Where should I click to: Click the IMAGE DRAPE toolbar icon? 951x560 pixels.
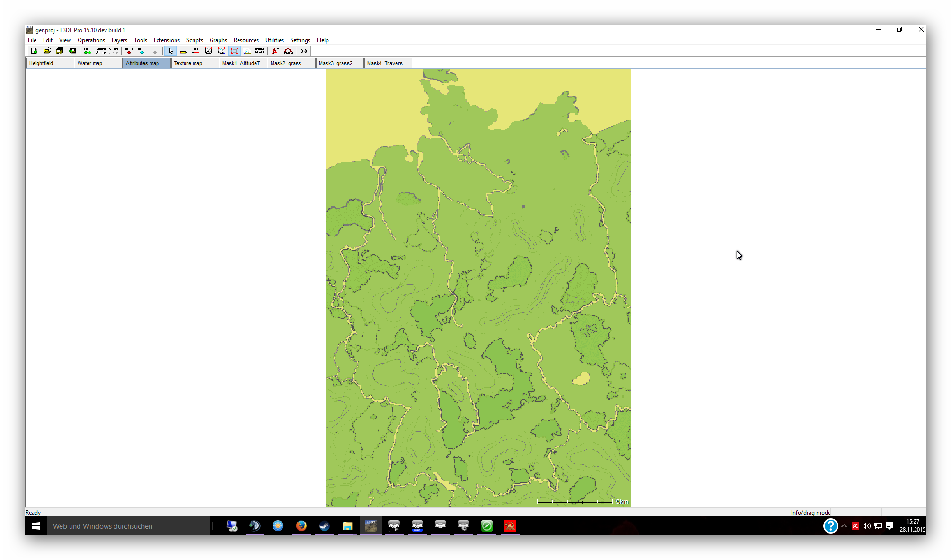[x=260, y=51]
